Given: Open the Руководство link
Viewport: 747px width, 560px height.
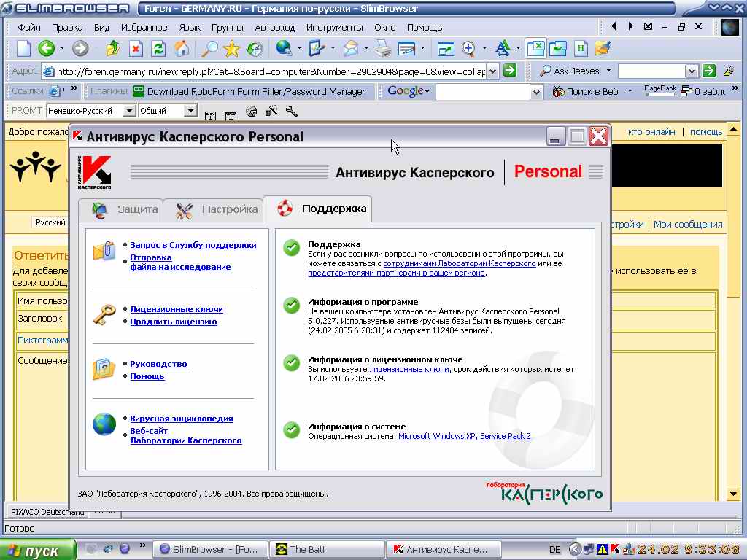Looking at the screenshot, I should pos(158,364).
